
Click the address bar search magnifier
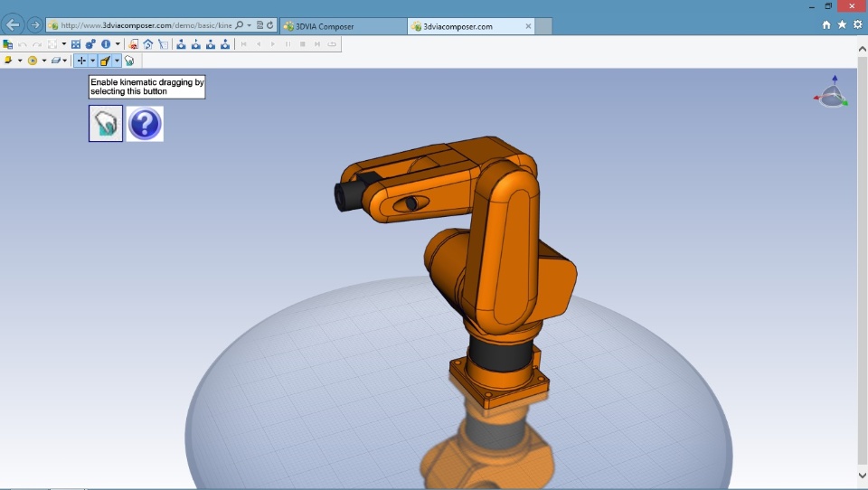click(x=239, y=25)
